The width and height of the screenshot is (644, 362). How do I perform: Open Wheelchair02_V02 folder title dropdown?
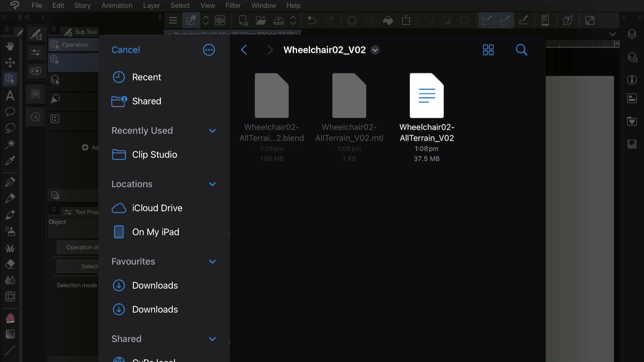[375, 50]
